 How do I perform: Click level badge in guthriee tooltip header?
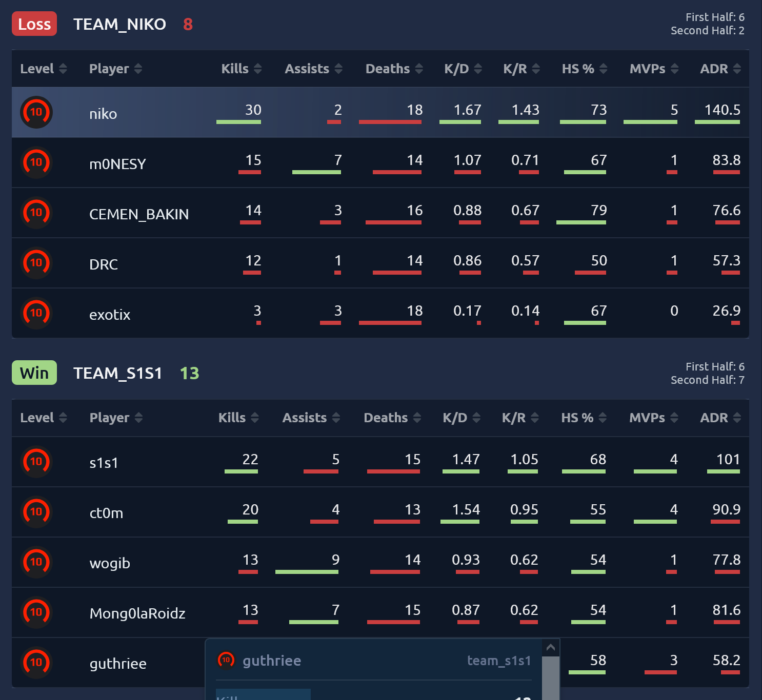point(226,660)
